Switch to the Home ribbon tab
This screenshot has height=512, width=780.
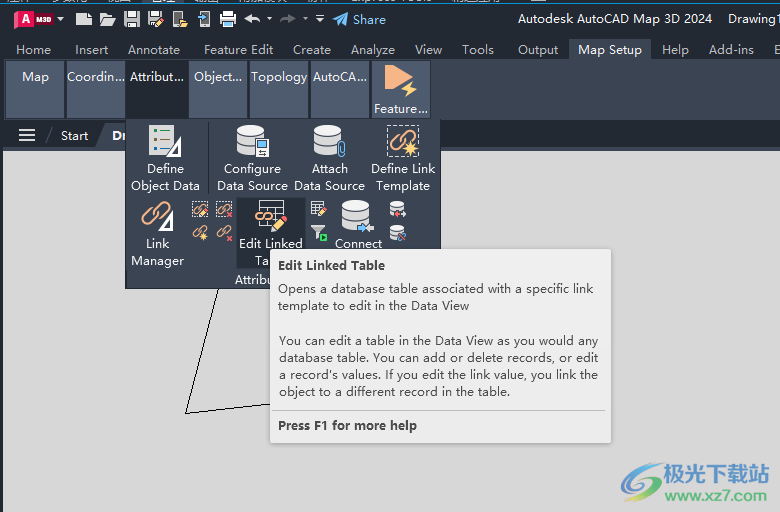[33, 50]
